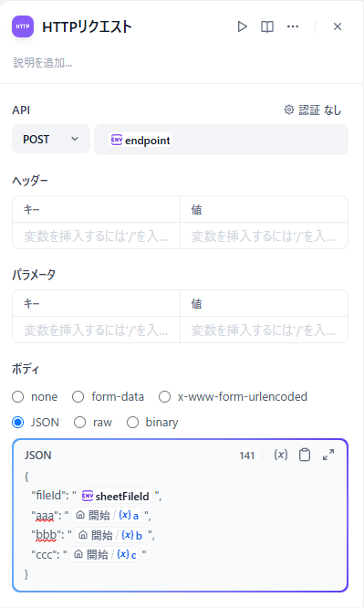364x608 pixels.
Task: Click the endpoint URL input field
Action: coord(221,140)
